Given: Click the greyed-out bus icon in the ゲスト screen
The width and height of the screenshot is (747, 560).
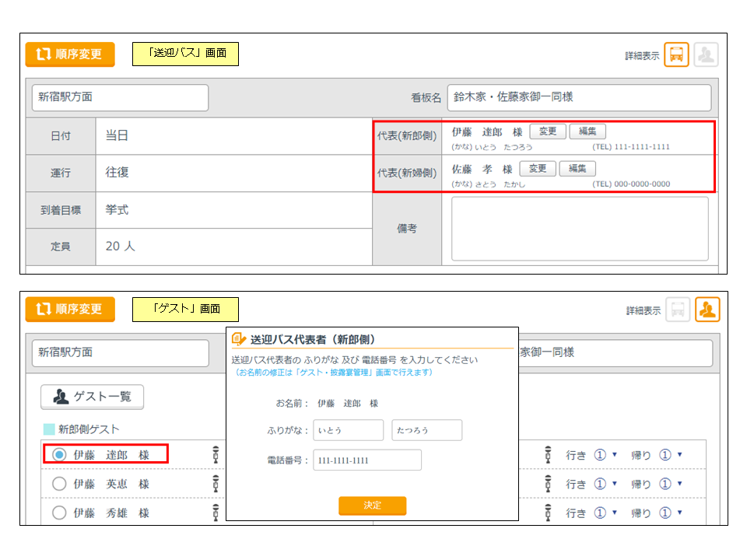Looking at the screenshot, I should (678, 310).
